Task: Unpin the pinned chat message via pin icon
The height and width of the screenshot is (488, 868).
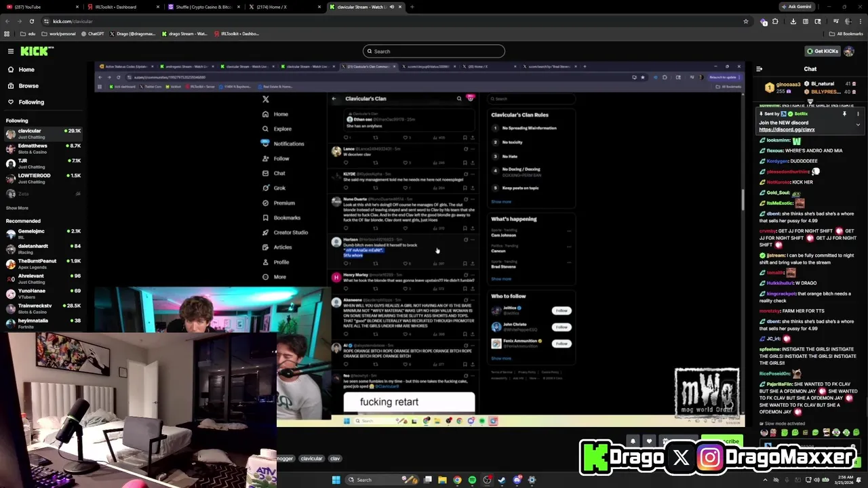Action: (x=844, y=114)
